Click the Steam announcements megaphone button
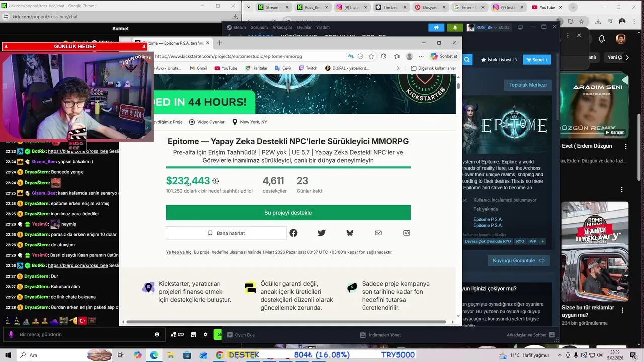The image size is (644, 362). point(436,27)
